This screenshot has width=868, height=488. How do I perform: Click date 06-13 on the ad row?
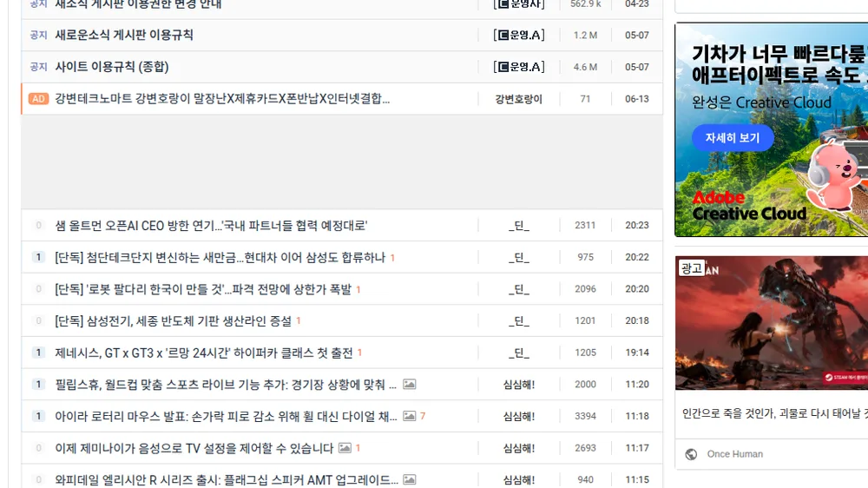637,99
